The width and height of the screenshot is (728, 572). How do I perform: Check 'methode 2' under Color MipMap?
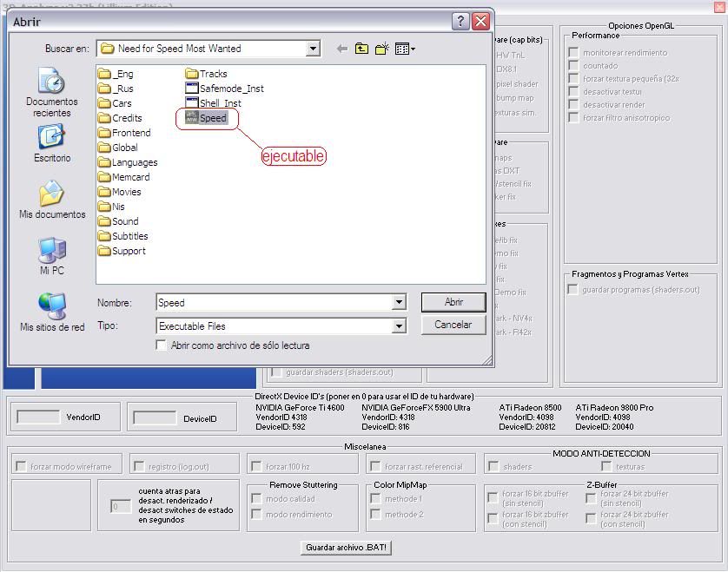pyautogui.click(x=375, y=514)
